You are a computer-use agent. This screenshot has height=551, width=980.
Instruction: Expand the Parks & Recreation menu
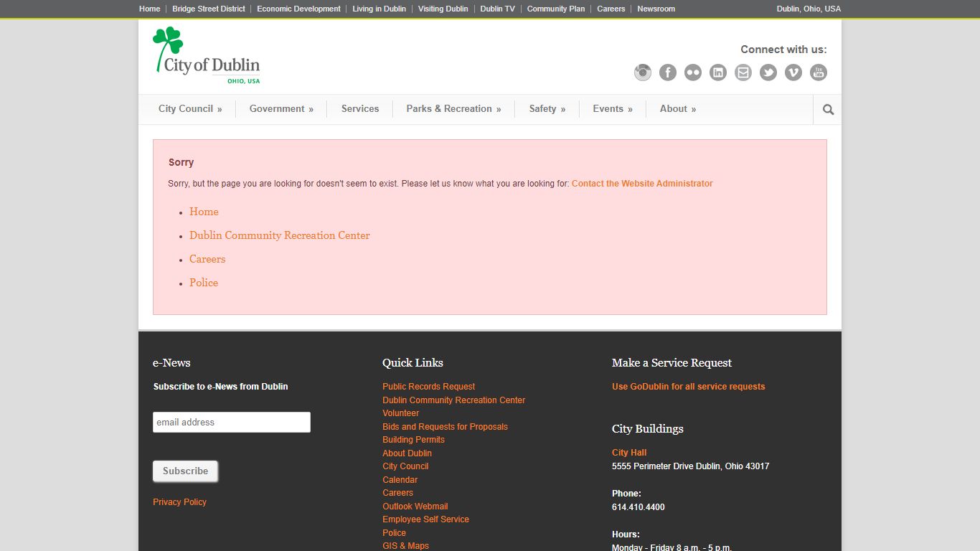pyautogui.click(x=453, y=109)
